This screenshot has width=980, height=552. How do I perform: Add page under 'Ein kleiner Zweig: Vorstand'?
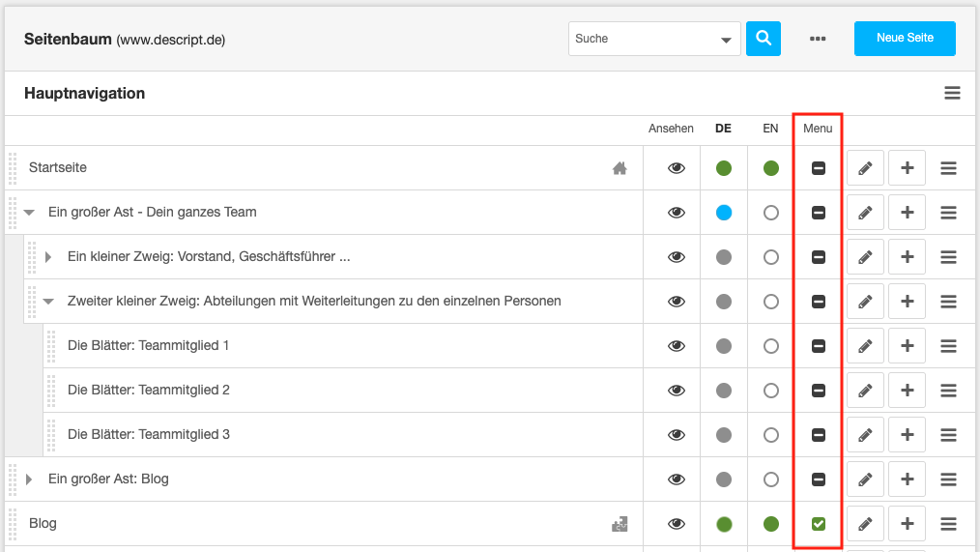907,257
